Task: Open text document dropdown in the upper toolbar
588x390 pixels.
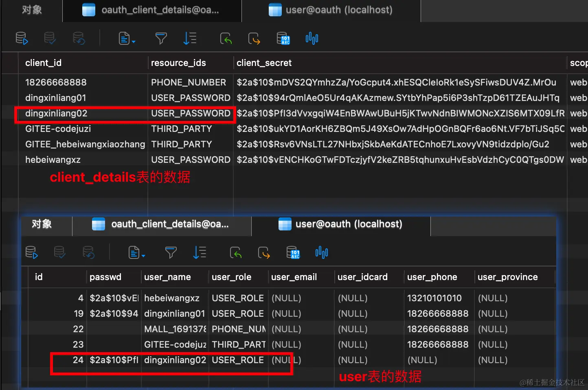Action: 127,38
